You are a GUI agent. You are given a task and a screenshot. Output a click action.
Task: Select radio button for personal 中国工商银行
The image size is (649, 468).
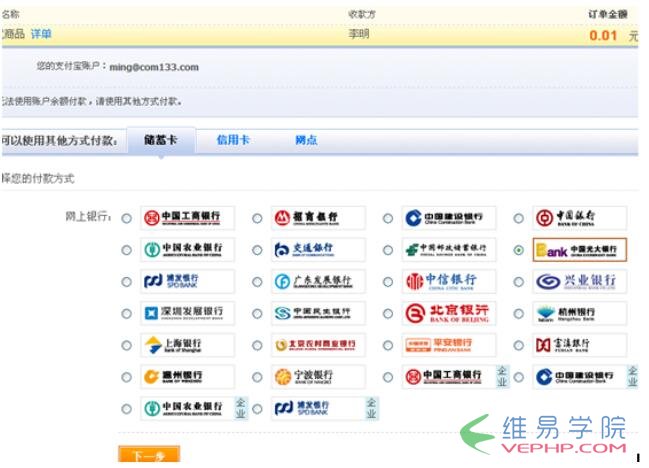click(x=127, y=218)
